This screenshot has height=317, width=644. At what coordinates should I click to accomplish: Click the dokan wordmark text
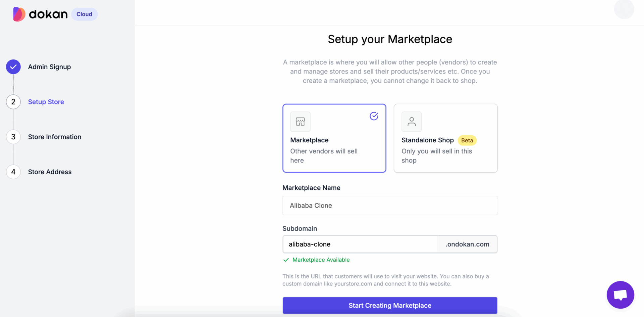48,14
